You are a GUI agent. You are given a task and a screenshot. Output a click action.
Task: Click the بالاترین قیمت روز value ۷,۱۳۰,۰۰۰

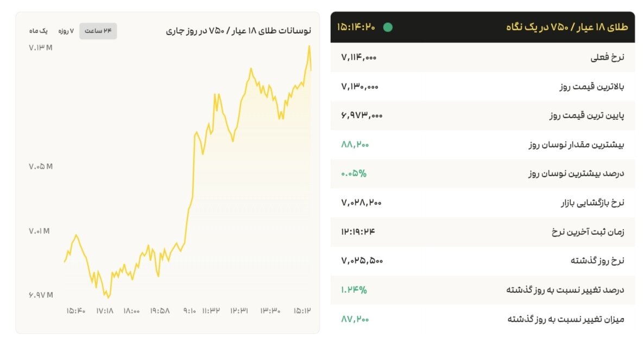(x=359, y=86)
